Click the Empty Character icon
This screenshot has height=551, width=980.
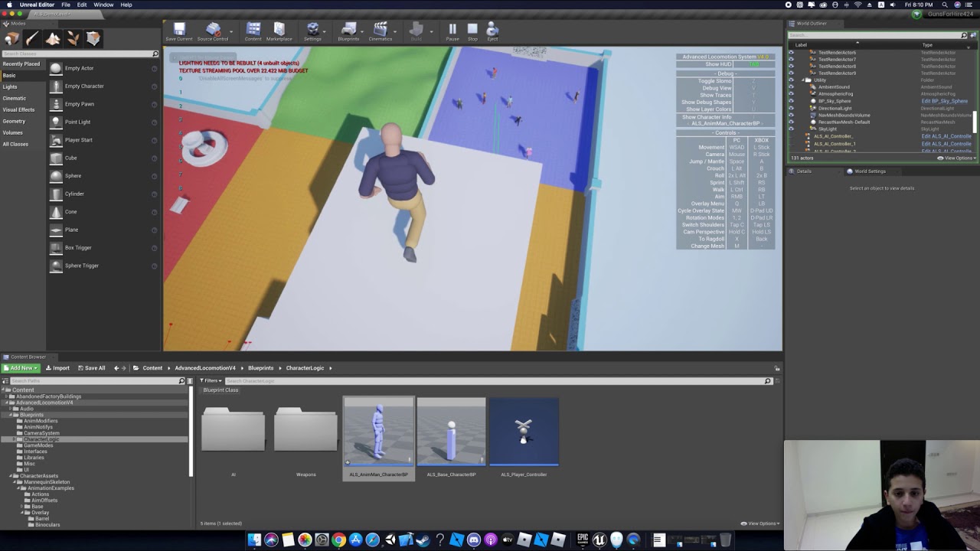click(x=56, y=86)
